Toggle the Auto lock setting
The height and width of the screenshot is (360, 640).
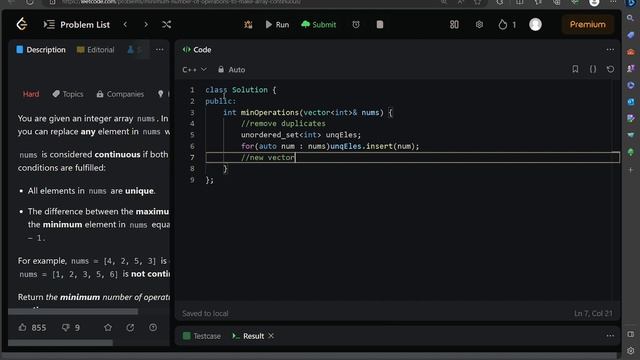click(231, 70)
